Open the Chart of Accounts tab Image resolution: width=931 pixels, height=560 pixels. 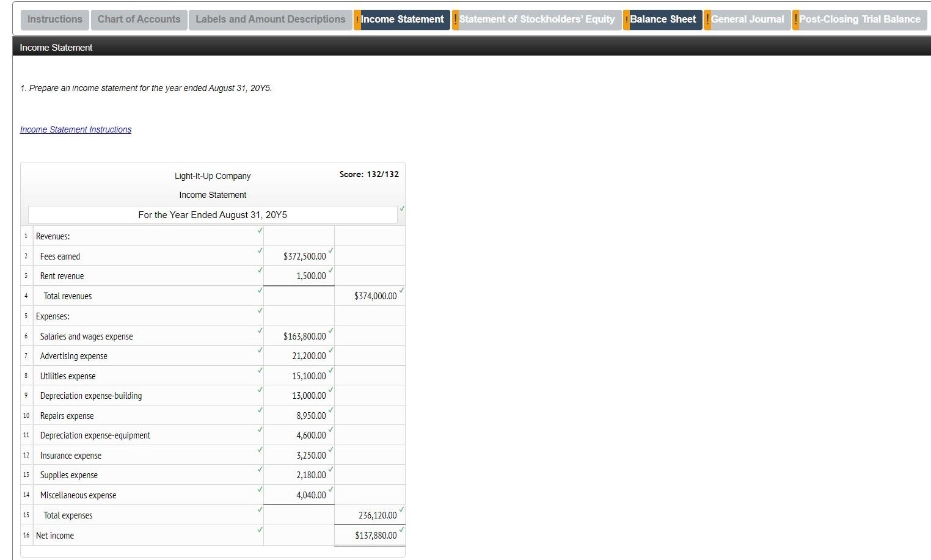point(139,20)
